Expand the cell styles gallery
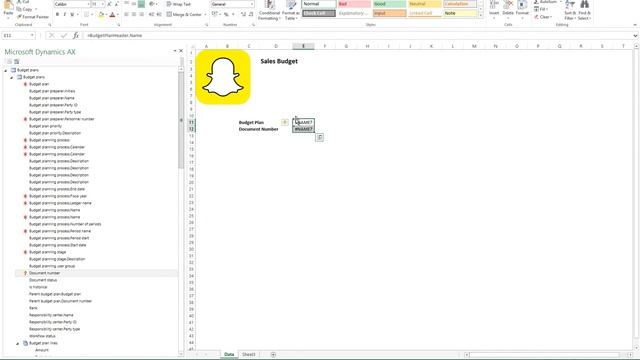 point(480,15)
